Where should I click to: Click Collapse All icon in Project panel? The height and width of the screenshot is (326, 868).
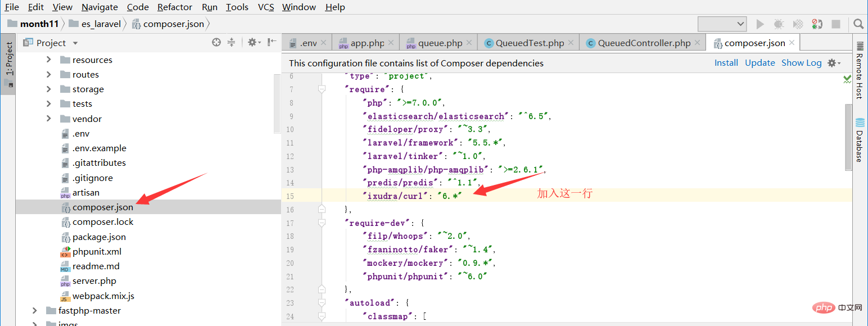click(231, 43)
